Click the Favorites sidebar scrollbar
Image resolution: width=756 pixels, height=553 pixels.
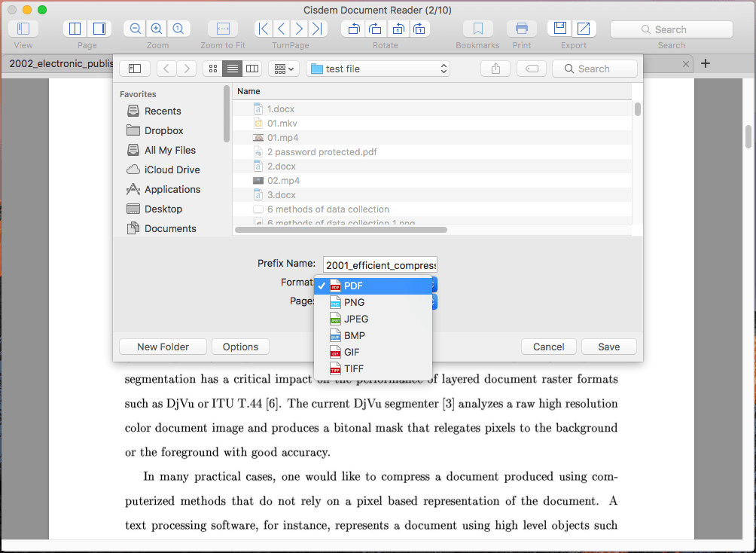(x=227, y=114)
